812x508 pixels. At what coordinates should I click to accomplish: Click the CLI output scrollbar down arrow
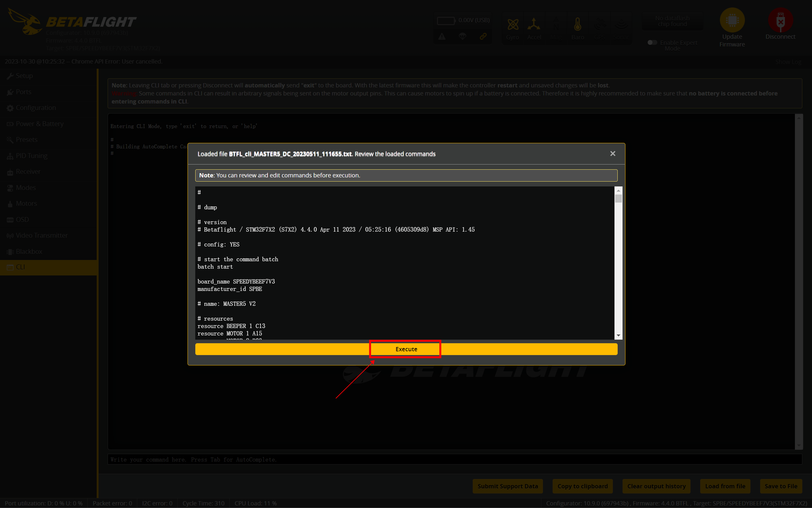coord(798,445)
